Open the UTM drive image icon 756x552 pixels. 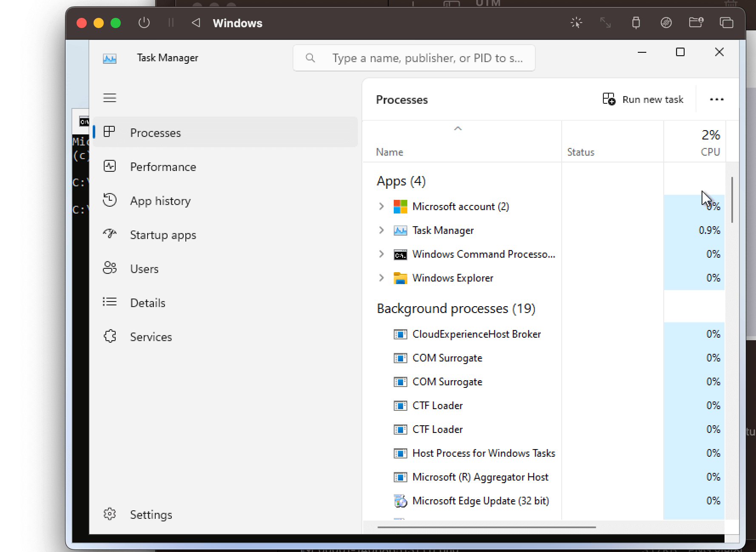pyautogui.click(x=666, y=23)
